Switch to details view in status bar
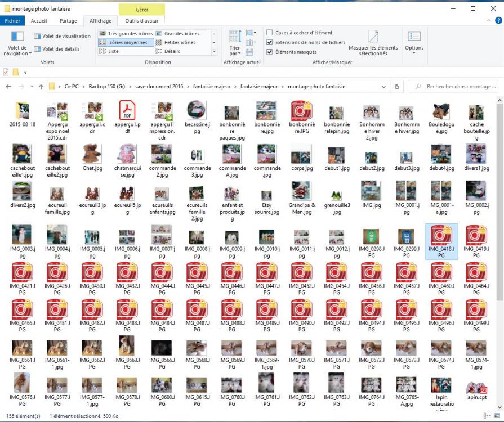The height and width of the screenshot is (422, 504). tap(487, 416)
